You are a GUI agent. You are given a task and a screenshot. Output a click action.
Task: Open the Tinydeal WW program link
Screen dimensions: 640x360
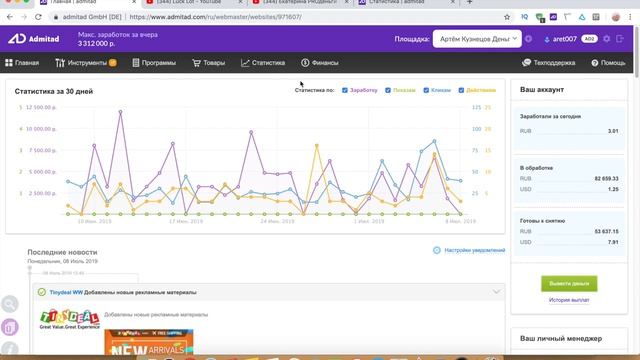pos(66,292)
